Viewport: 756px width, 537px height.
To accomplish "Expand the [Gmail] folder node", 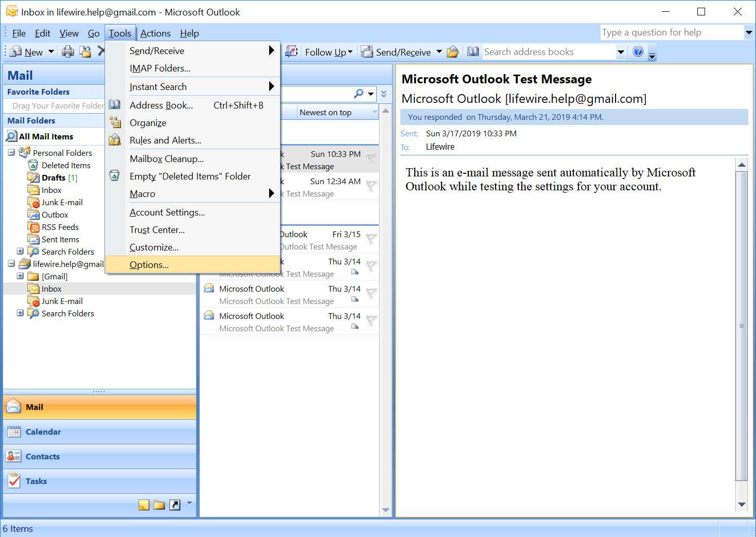I will point(20,276).
